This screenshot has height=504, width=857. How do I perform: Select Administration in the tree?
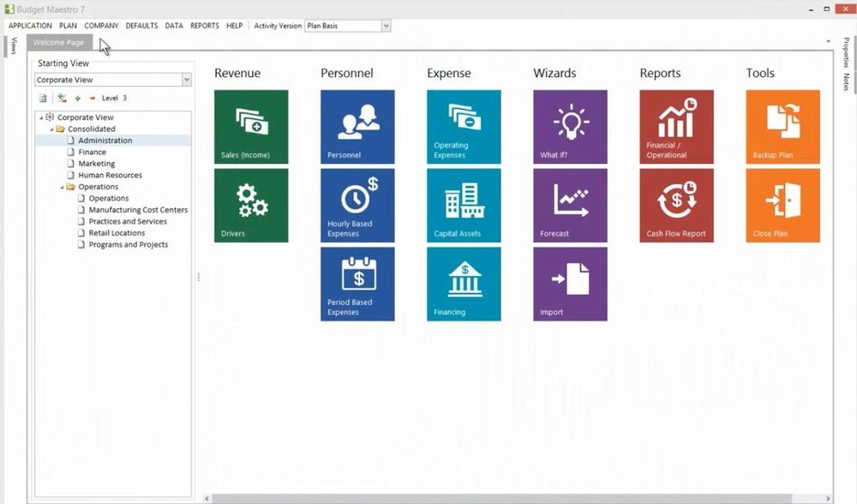(105, 141)
